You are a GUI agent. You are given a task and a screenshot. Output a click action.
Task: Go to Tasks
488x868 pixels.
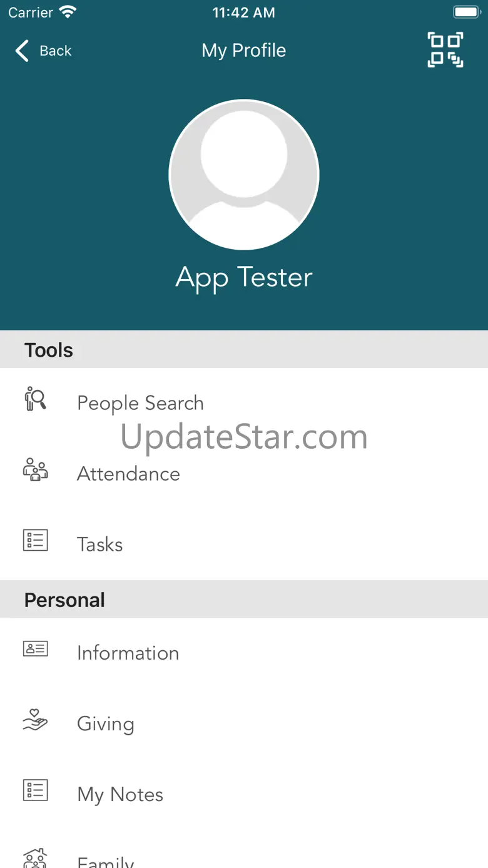coord(244,544)
